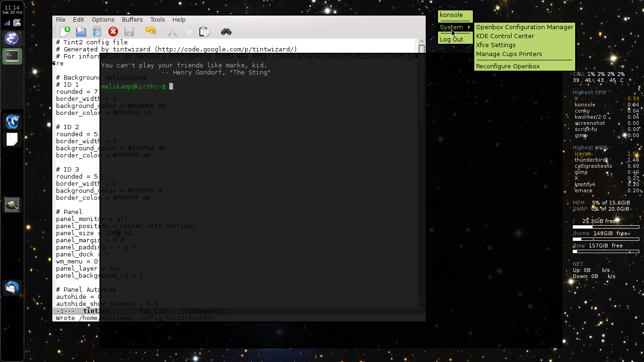Click the "border_color = #FFFFFF 68" line
The height and width of the screenshot is (362, 644).
103,198
